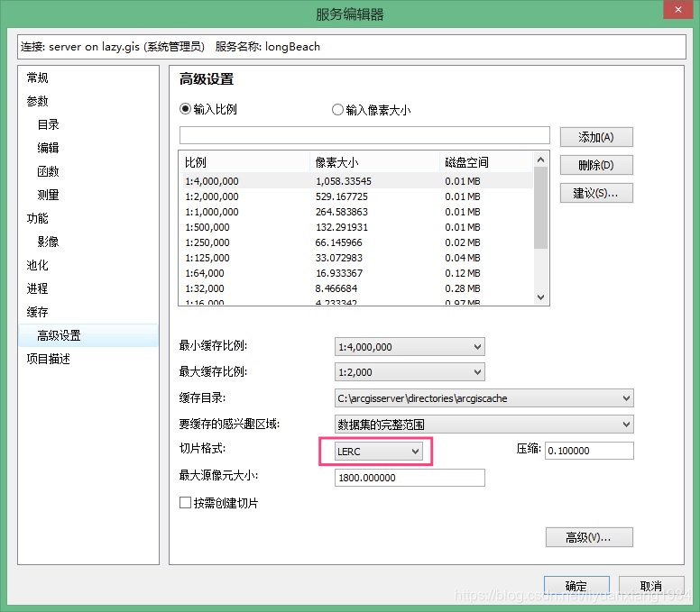The width and height of the screenshot is (700, 612).
Task: Click the scale list scrollbar down arrow
Action: (541, 297)
